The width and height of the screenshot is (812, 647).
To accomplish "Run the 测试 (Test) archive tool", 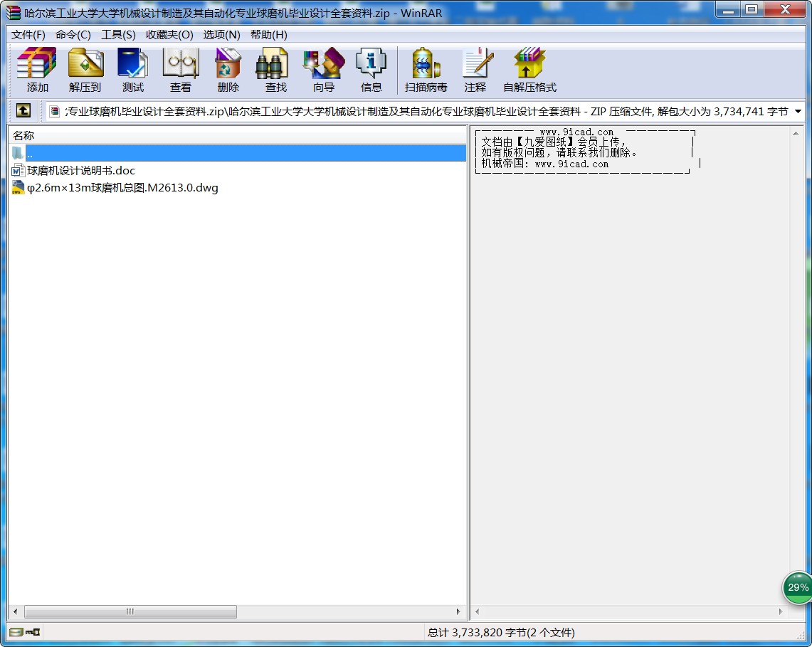I will [132, 70].
